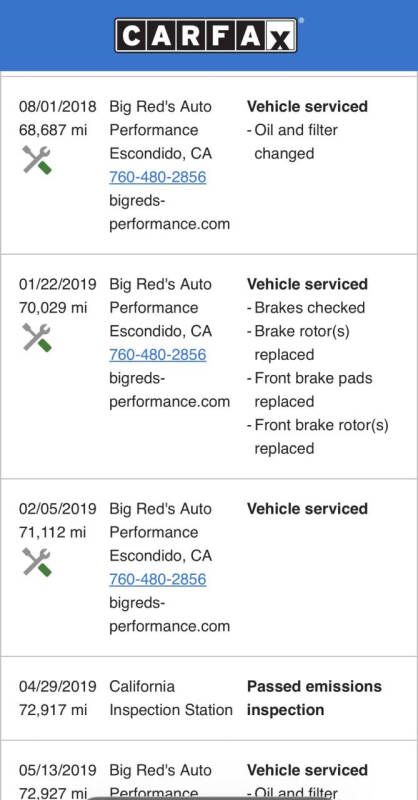The width and height of the screenshot is (418, 800).
Task: Select the 'Brakes checked' service line
Action: pos(306,308)
